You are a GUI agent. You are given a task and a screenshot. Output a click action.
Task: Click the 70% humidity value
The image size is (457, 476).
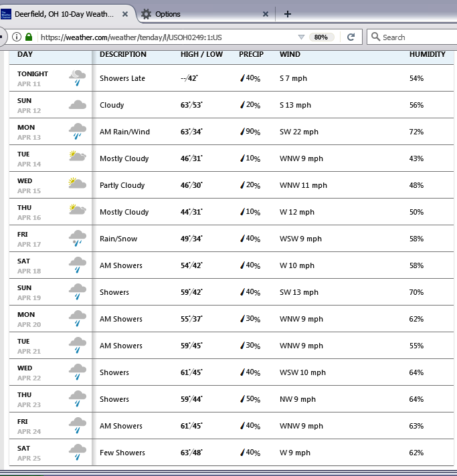pyautogui.click(x=416, y=292)
